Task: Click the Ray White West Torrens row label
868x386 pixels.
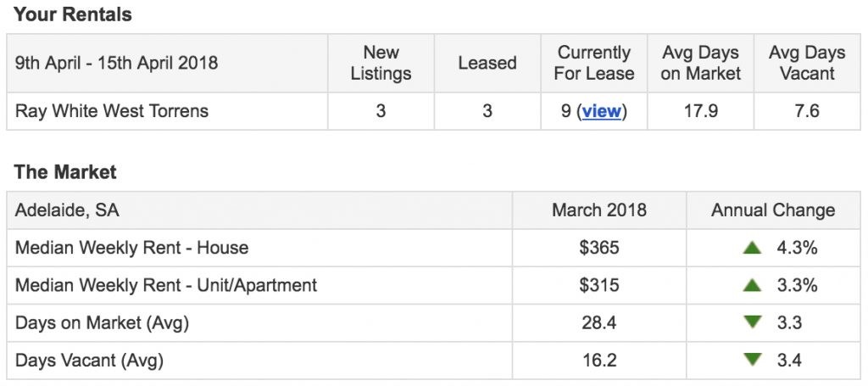Action: [x=112, y=111]
